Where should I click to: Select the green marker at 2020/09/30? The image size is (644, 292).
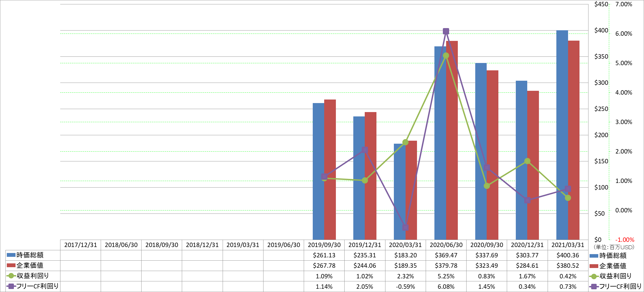pos(487,186)
